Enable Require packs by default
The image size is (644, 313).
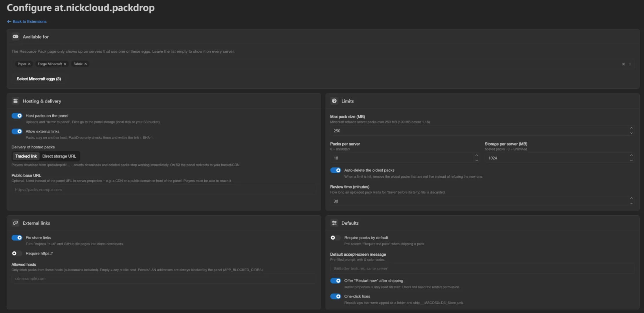(335, 238)
